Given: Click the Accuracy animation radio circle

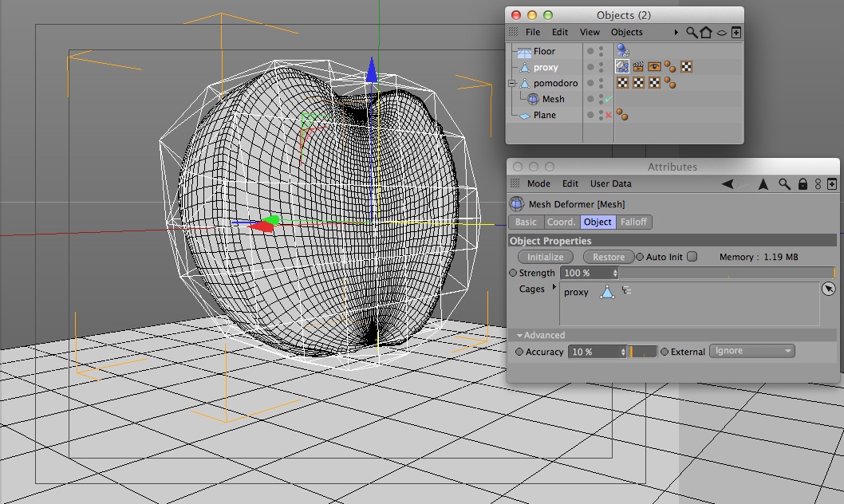Looking at the screenshot, I should pos(519,351).
